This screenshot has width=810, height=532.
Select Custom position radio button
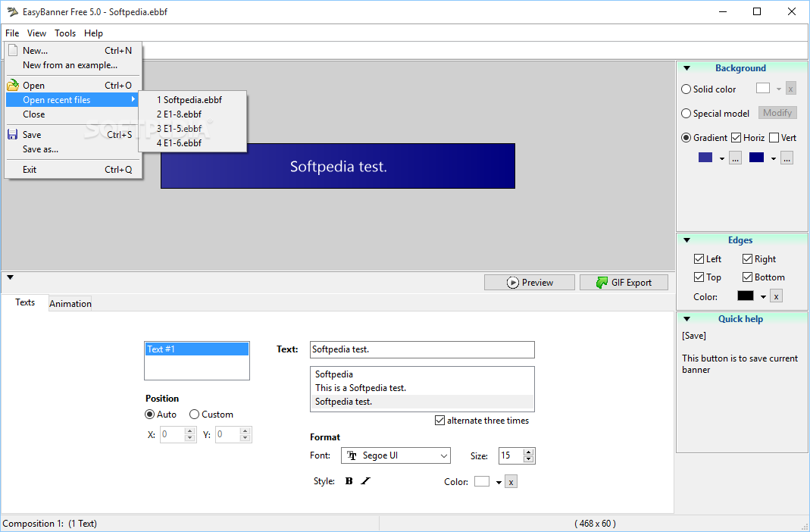[194, 415]
